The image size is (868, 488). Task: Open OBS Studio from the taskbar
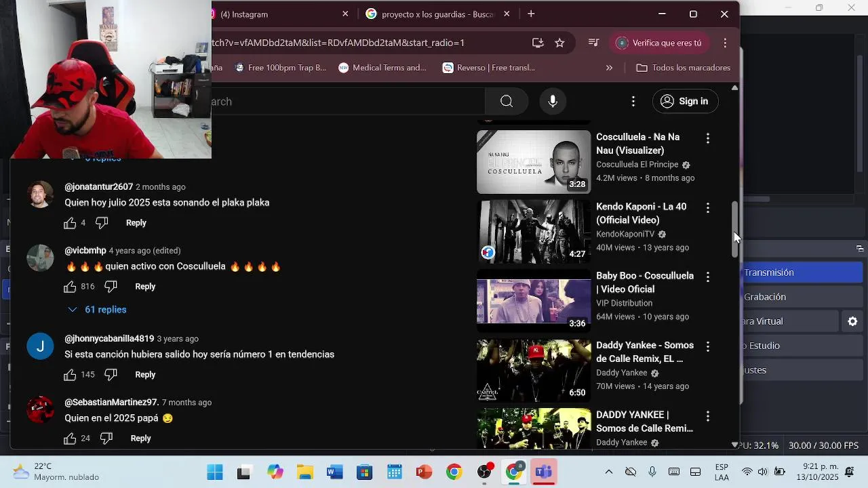(x=484, y=472)
